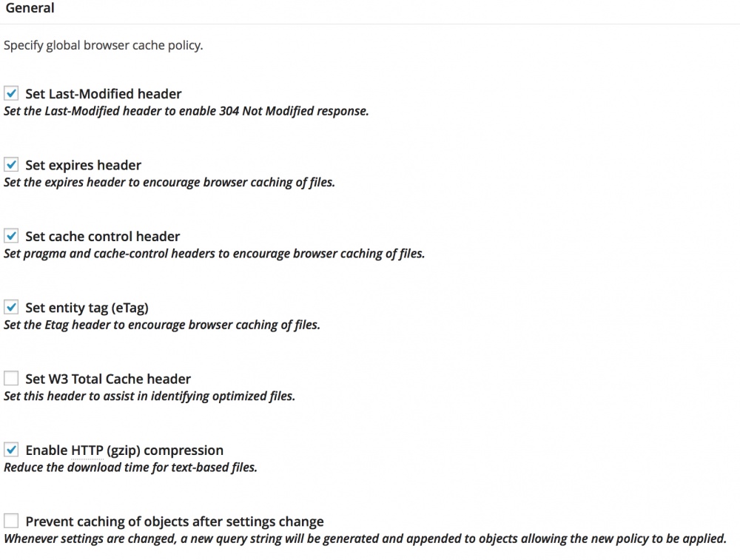The width and height of the screenshot is (740, 560).
Task: Click the "Set W3 Total Cache header" label
Action: [x=108, y=379]
